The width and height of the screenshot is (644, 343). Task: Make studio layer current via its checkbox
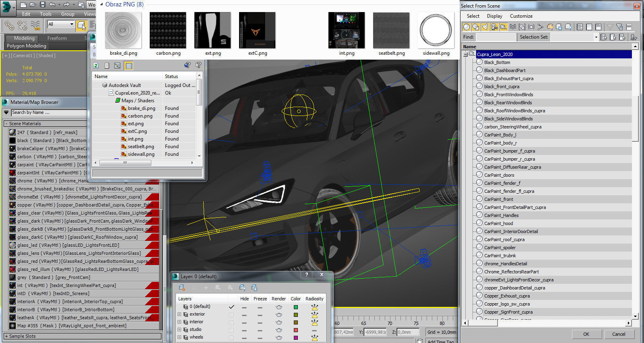click(231, 330)
